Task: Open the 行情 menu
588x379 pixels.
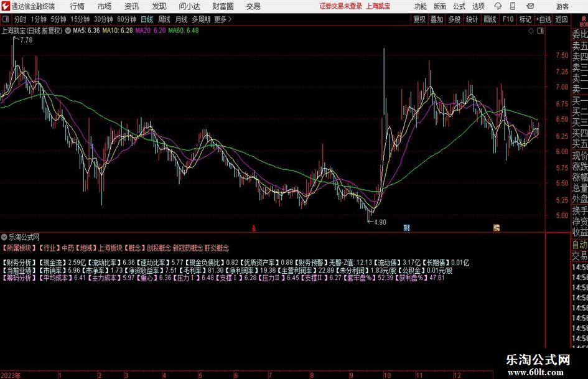Action: click(x=77, y=6)
